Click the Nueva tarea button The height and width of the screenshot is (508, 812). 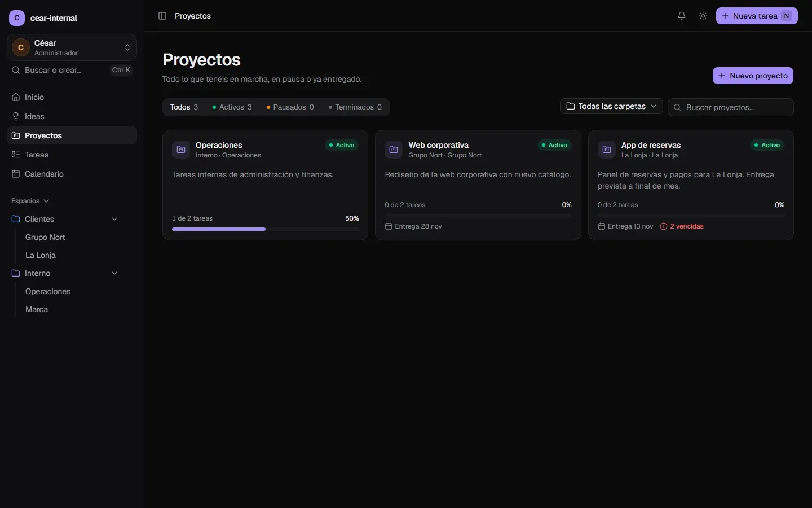pyautogui.click(x=757, y=16)
